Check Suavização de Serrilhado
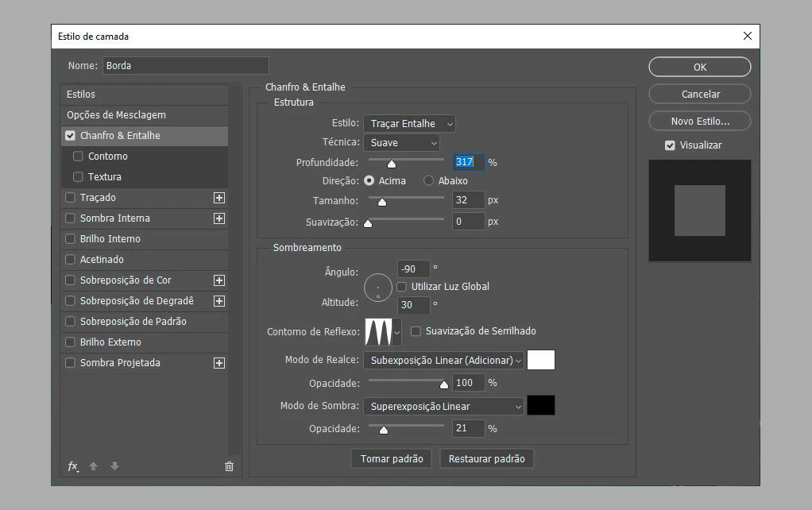This screenshot has width=812, height=510. [416, 331]
